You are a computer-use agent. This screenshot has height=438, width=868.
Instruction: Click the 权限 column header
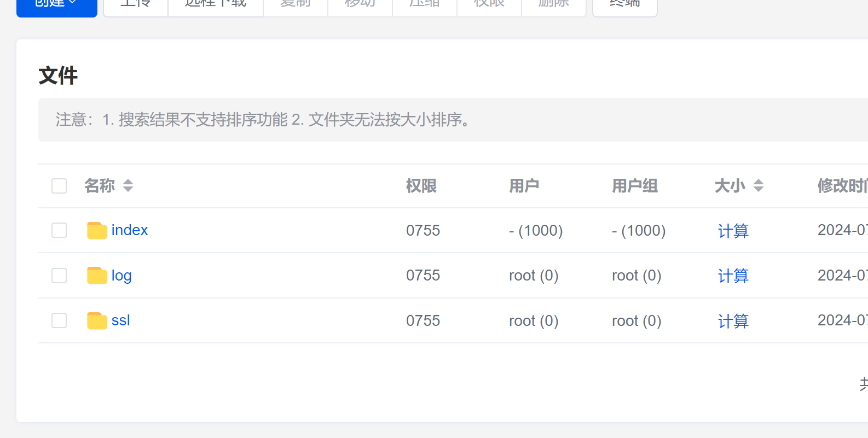[421, 186]
